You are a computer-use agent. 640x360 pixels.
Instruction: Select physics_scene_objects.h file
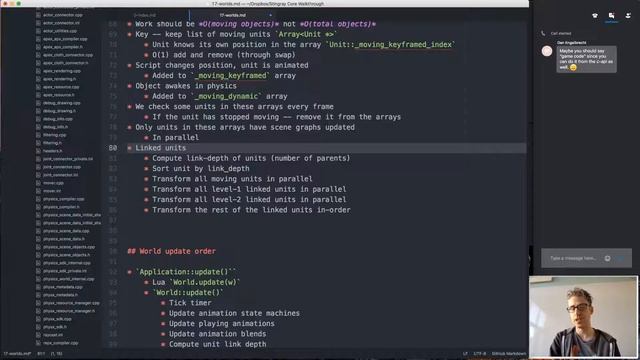tap(66, 255)
